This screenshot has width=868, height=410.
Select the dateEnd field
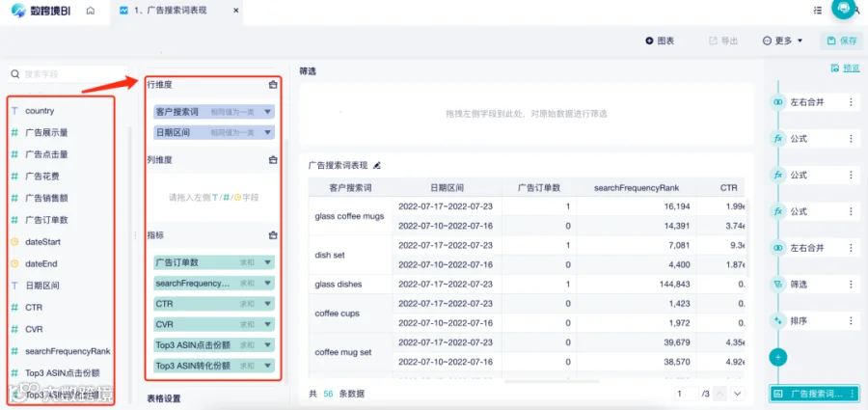41,263
